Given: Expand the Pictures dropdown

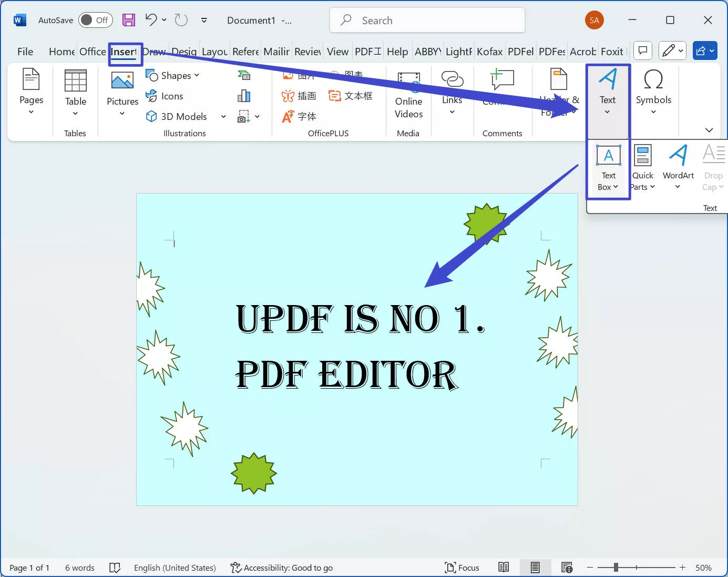Looking at the screenshot, I should pyautogui.click(x=122, y=113).
